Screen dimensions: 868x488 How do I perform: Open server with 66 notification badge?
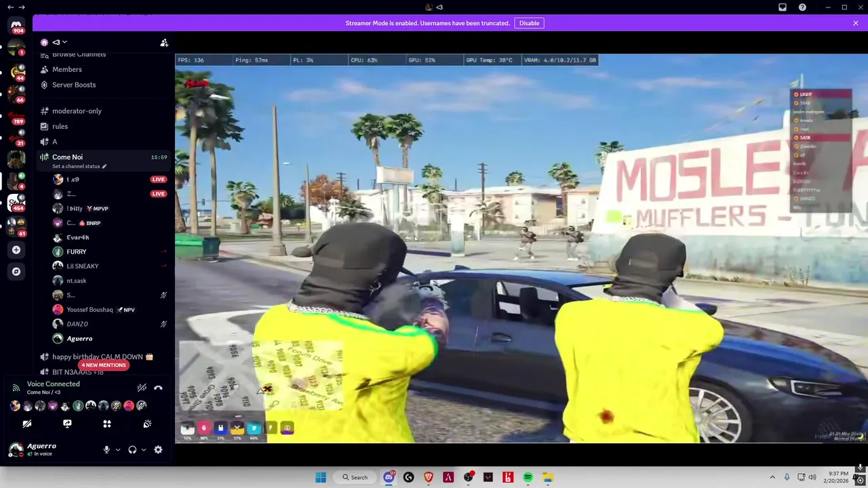(x=16, y=94)
